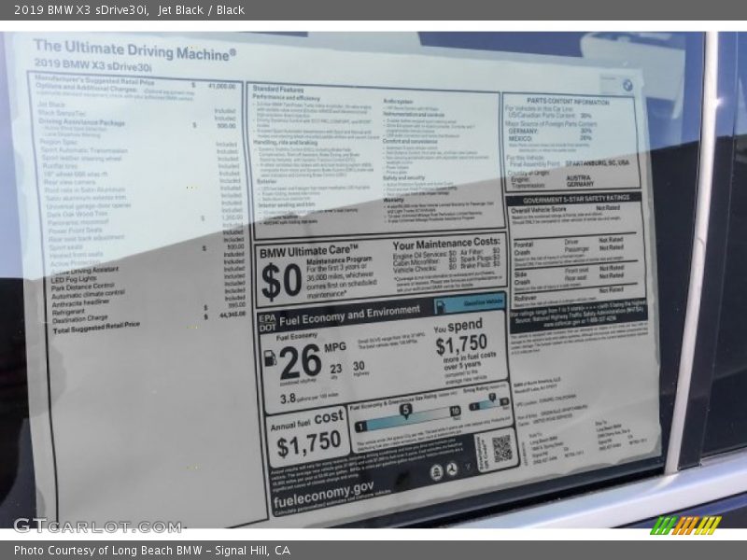Click the 'GOVERNMENT 5-STAR SAFETY RATINGS' heading
The image size is (747, 560).
click(x=576, y=199)
